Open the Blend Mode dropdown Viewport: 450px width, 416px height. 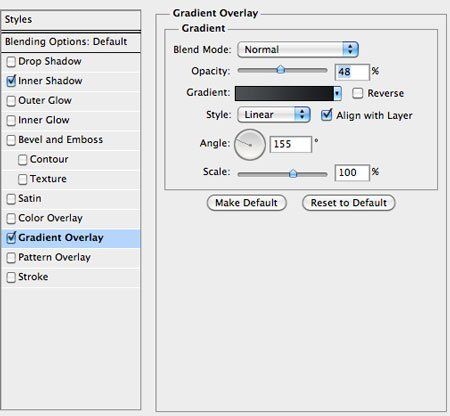[298, 50]
